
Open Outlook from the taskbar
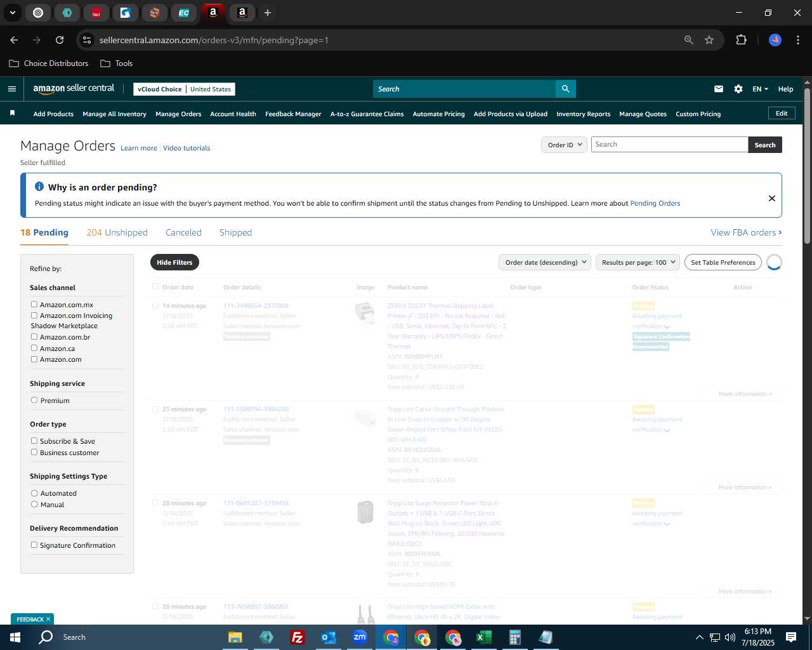328,637
